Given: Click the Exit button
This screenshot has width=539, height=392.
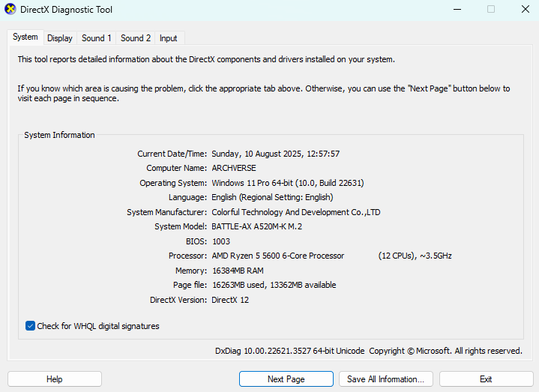Looking at the screenshot, I should [x=486, y=379].
